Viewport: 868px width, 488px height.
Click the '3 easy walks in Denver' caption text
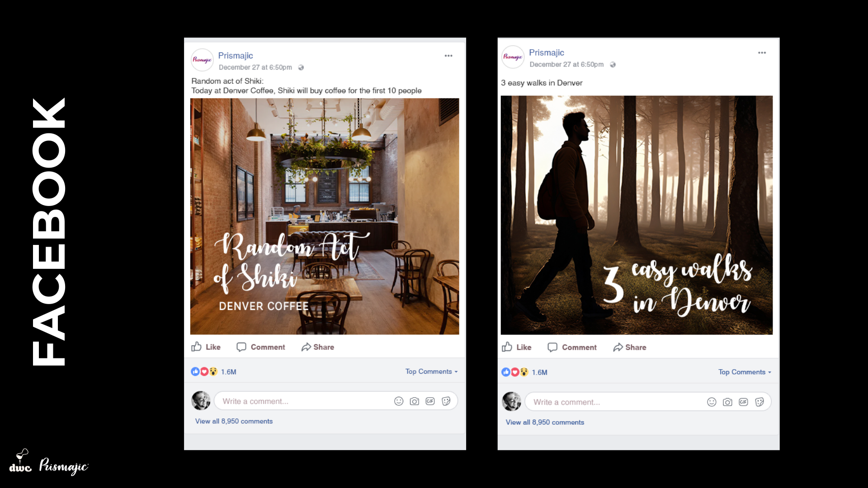click(x=542, y=83)
